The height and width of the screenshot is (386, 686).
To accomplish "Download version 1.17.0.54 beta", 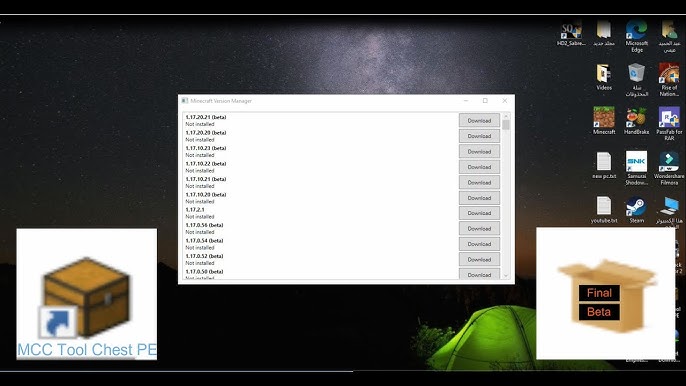I will (479, 244).
